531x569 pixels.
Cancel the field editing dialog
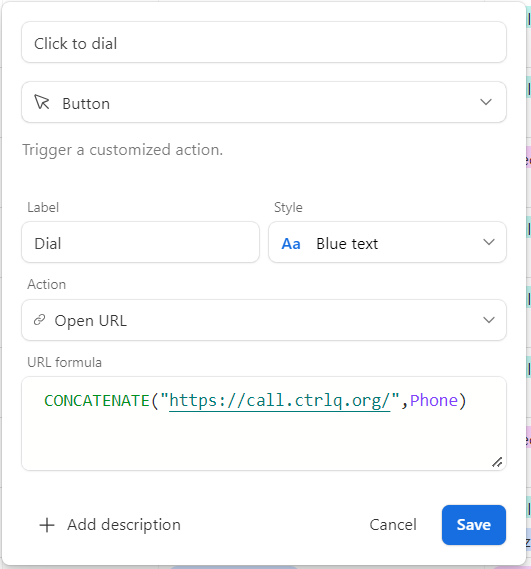tap(393, 525)
